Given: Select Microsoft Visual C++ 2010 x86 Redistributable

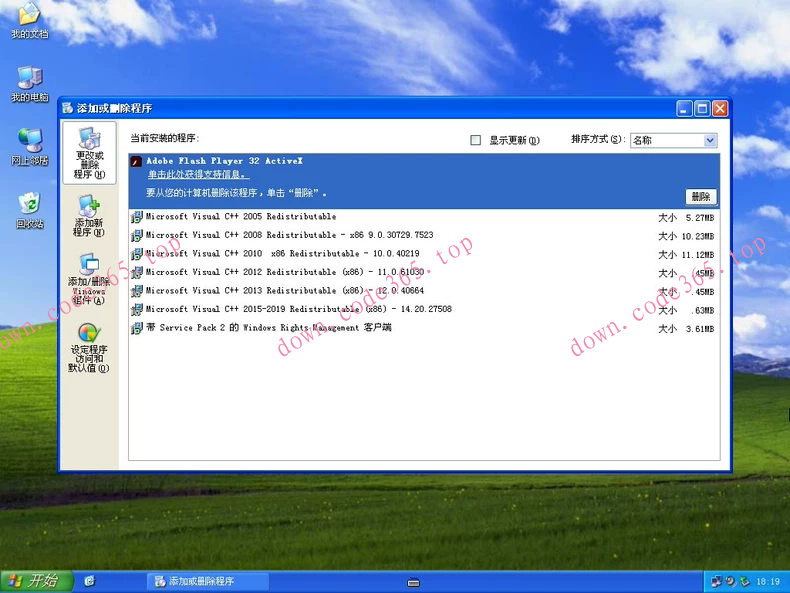Looking at the screenshot, I should (282, 254).
